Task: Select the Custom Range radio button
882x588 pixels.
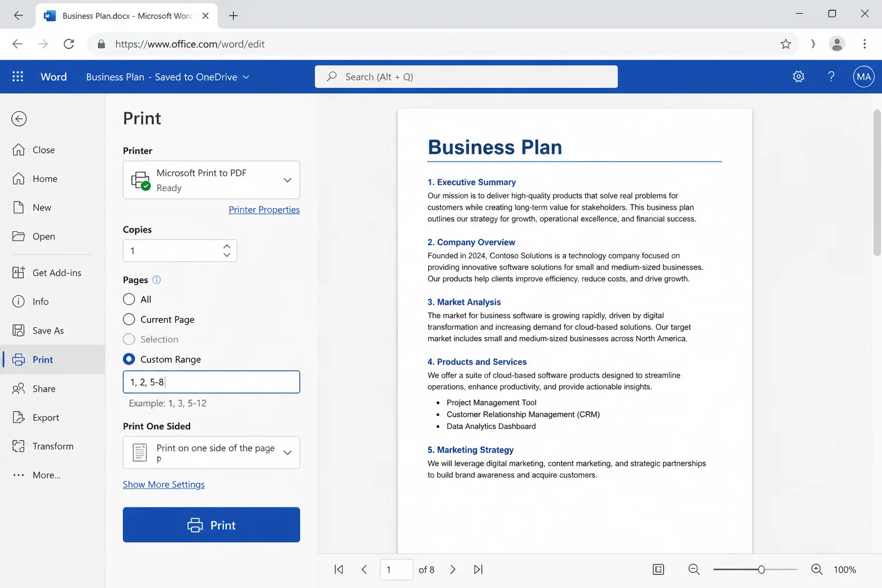Action: (129, 359)
